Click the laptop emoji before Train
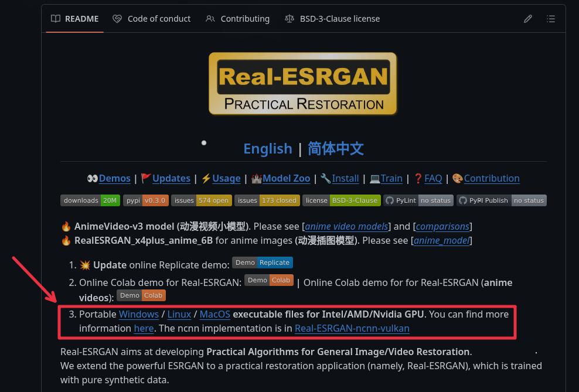The height and width of the screenshot is (392, 579). pos(375,179)
